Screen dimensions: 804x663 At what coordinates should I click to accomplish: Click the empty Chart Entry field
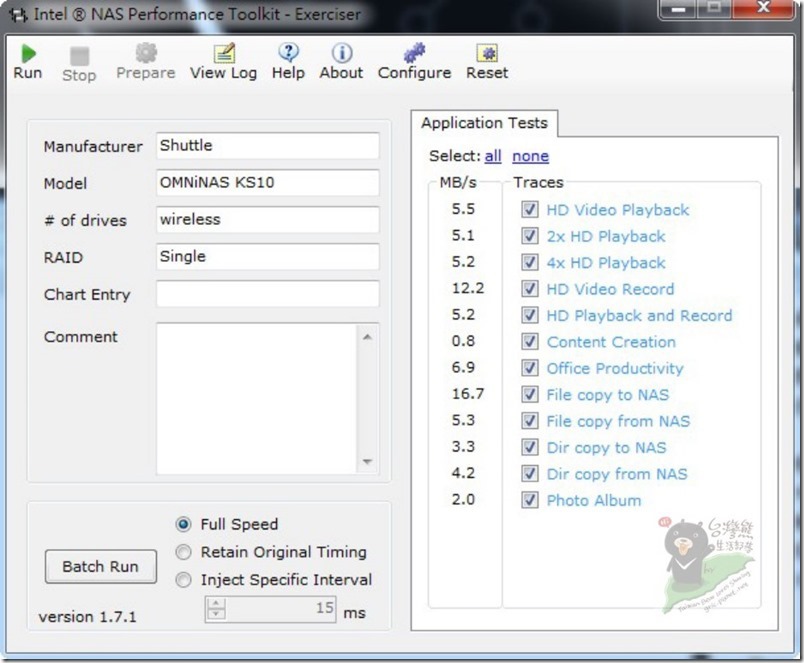click(268, 294)
